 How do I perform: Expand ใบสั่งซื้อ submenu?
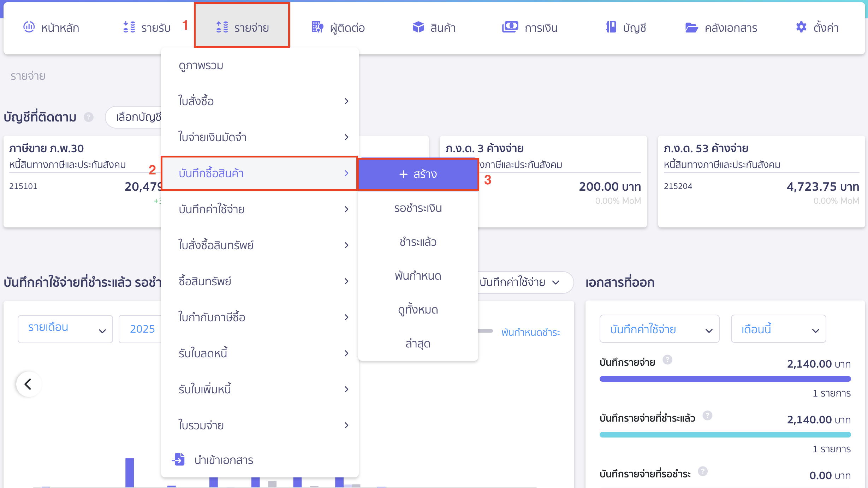tap(260, 101)
